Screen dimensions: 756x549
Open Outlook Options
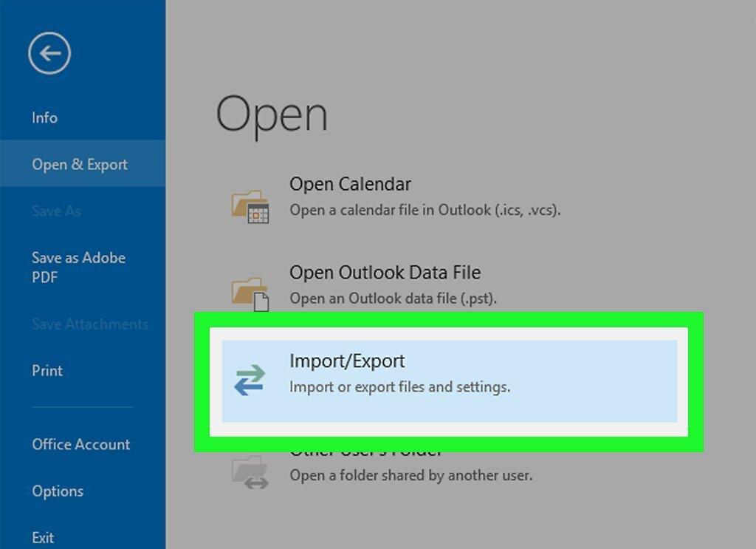pos(58,491)
